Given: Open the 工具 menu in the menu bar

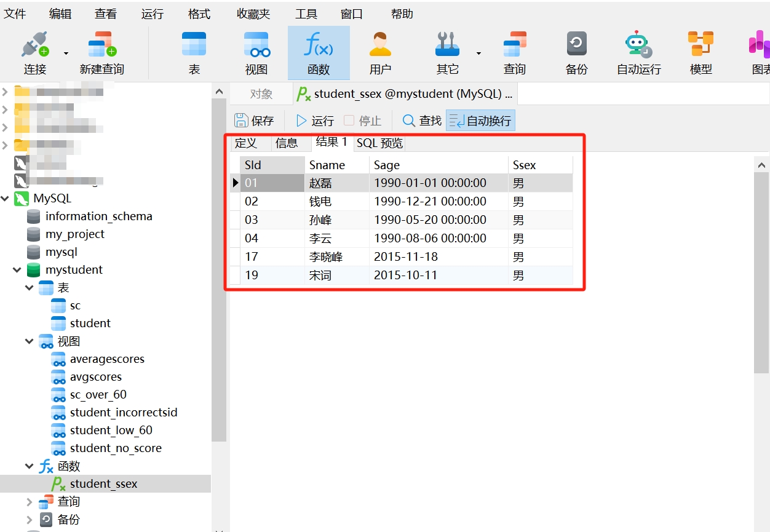Looking at the screenshot, I should pos(306,14).
